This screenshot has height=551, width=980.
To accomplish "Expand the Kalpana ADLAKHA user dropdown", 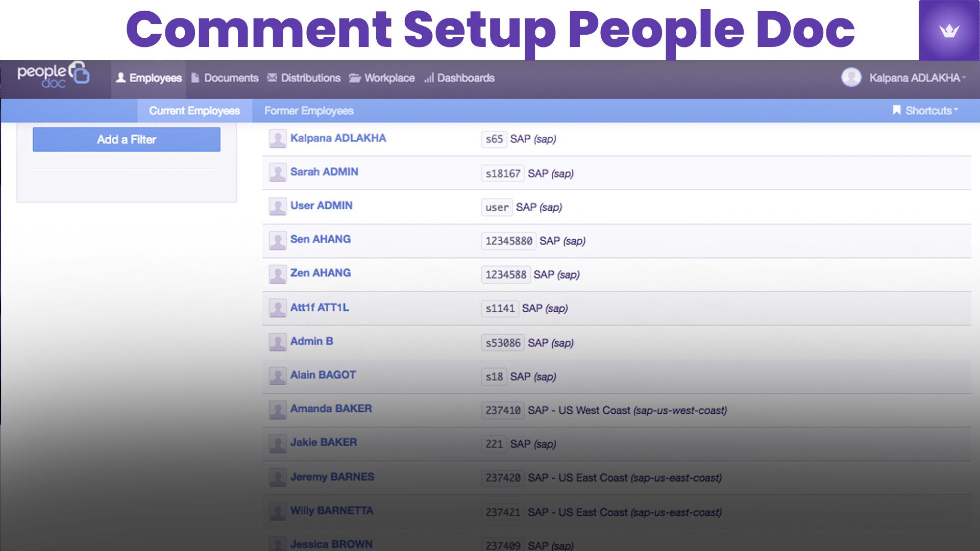I will tap(918, 78).
